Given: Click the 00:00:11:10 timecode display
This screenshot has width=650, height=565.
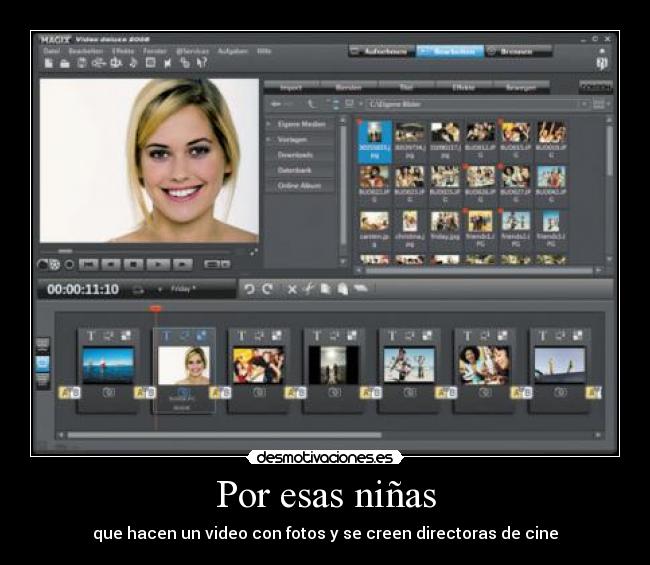Looking at the screenshot, I should 83,289.
